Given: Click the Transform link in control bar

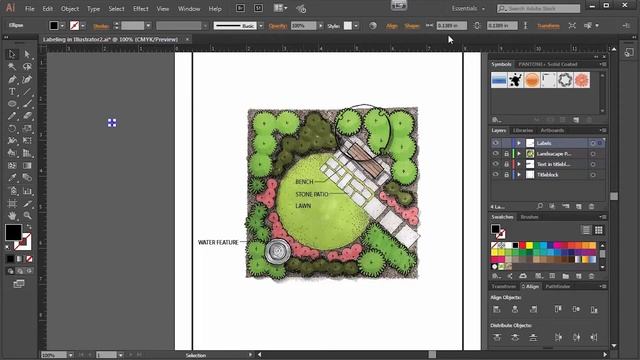Looking at the screenshot, I should (x=548, y=26).
